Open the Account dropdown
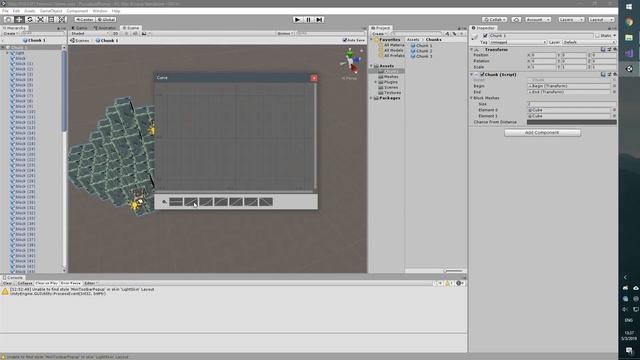The width and height of the screenshot is (640, 360). click(x=538, y=20)
